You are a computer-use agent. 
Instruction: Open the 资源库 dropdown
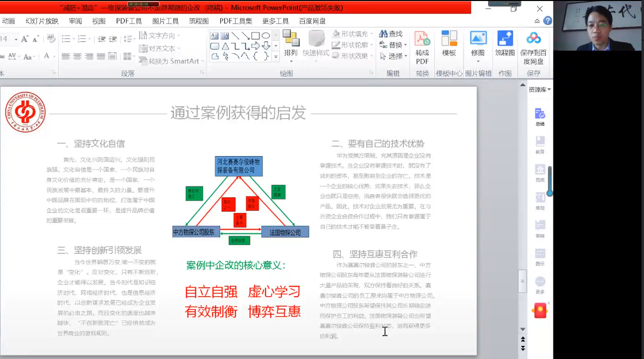539,90
